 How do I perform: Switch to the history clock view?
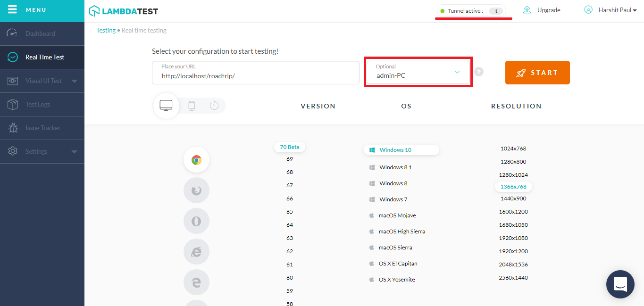point(214,106)
